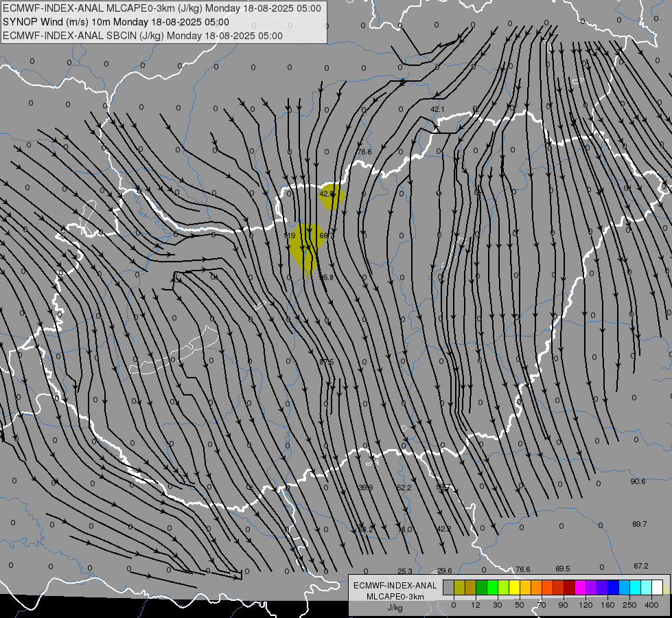Image resolution: width=672 pixels, height=618 pixels.
Task: Click the 42.1 value on the map
Action: (x=437, y=109)
